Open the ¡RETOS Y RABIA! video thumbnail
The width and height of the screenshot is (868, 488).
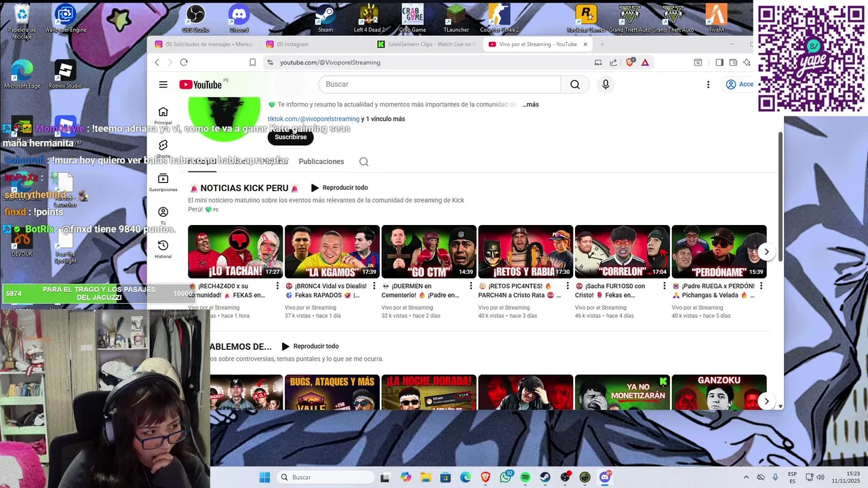coord(526,251)
